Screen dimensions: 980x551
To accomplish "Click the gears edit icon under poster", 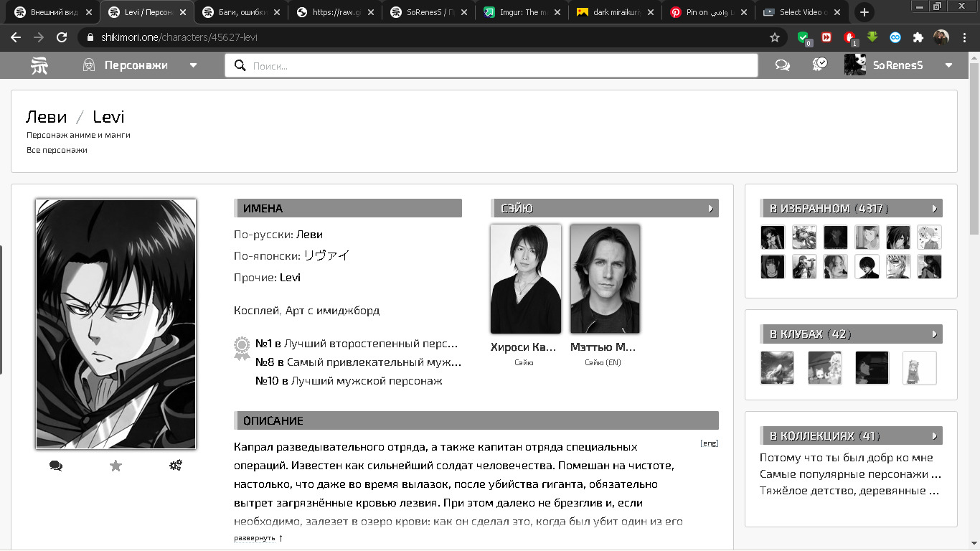I will 175,466.
